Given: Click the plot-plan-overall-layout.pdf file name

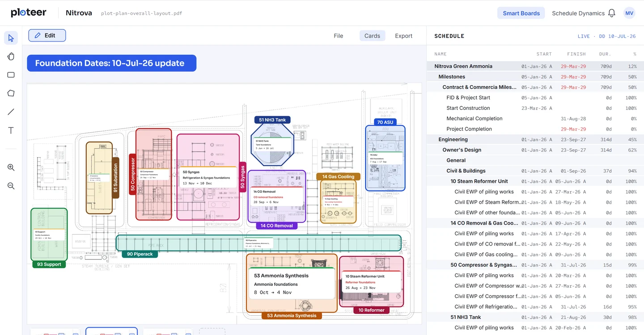Looking at the screenshot, I should pos(141,13).
